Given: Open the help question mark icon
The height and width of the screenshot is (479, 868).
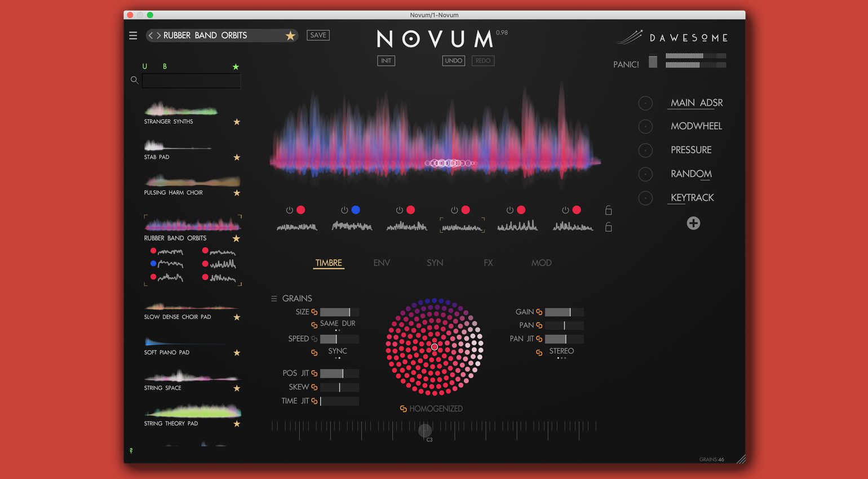Looking at the screenshot, I should pyautogui.click(x=131, y=451).
